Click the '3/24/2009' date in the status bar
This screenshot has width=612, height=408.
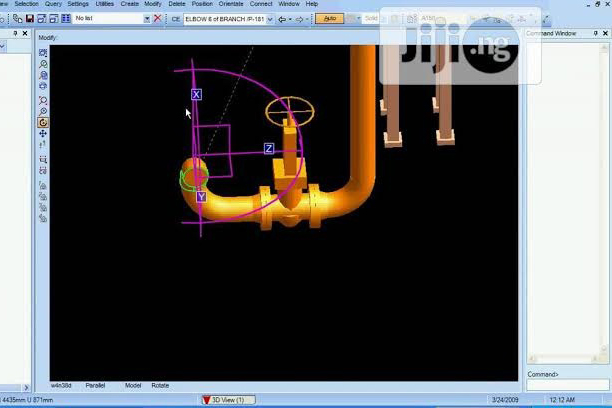(505, 400)
